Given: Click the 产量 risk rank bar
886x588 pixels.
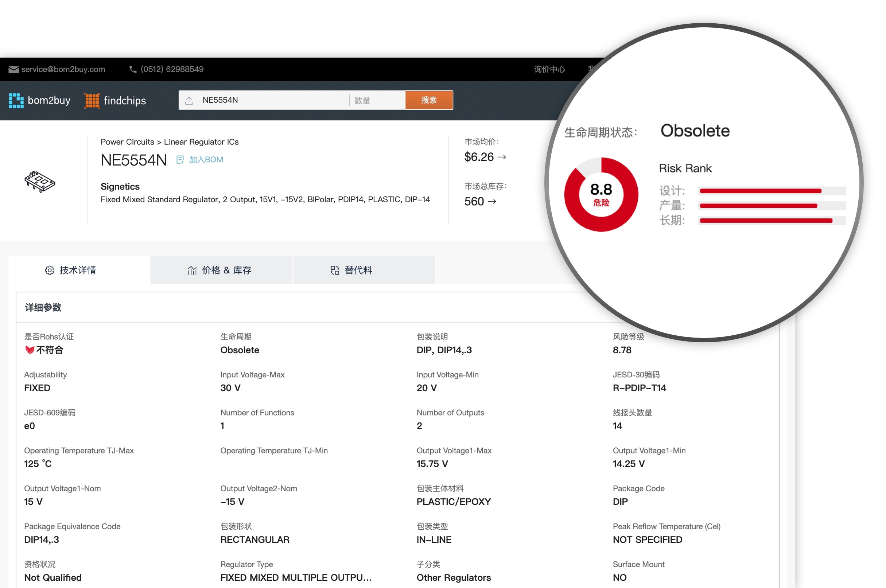Looking at the screenshot, I should point(772,206).
